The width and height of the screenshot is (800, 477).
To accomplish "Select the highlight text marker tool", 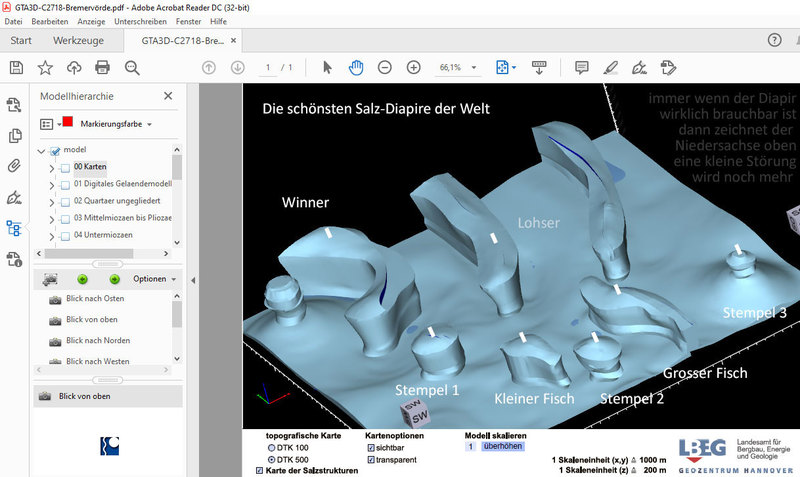I will point(611,67).
